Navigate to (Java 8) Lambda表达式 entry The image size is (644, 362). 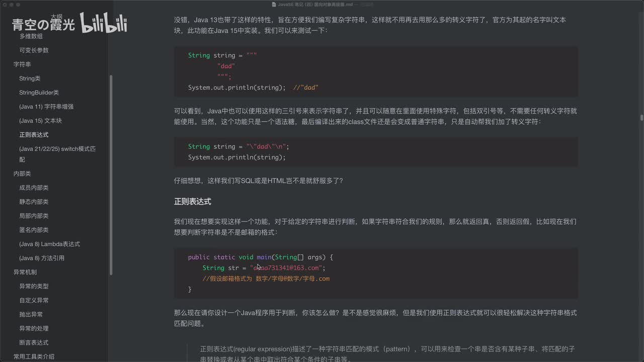tap(49, 244)
